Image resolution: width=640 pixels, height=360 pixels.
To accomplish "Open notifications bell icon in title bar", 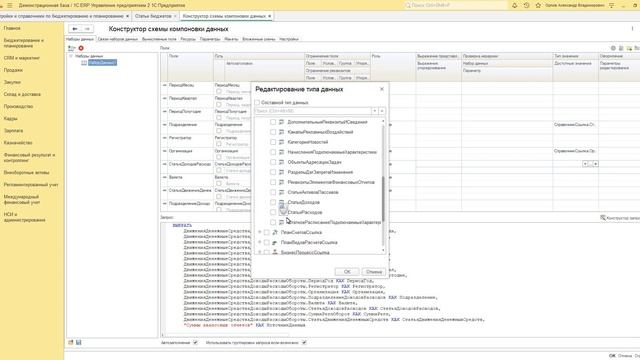I will tap(514, 5).
